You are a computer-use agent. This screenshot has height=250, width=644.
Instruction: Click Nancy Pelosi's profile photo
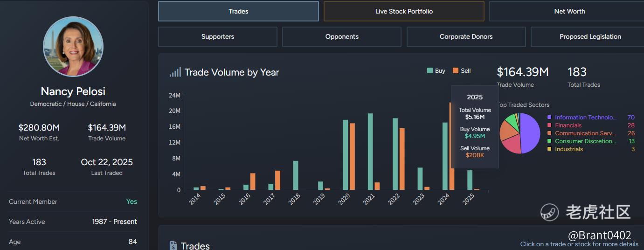pyautogui.click(x=73, y=47)
